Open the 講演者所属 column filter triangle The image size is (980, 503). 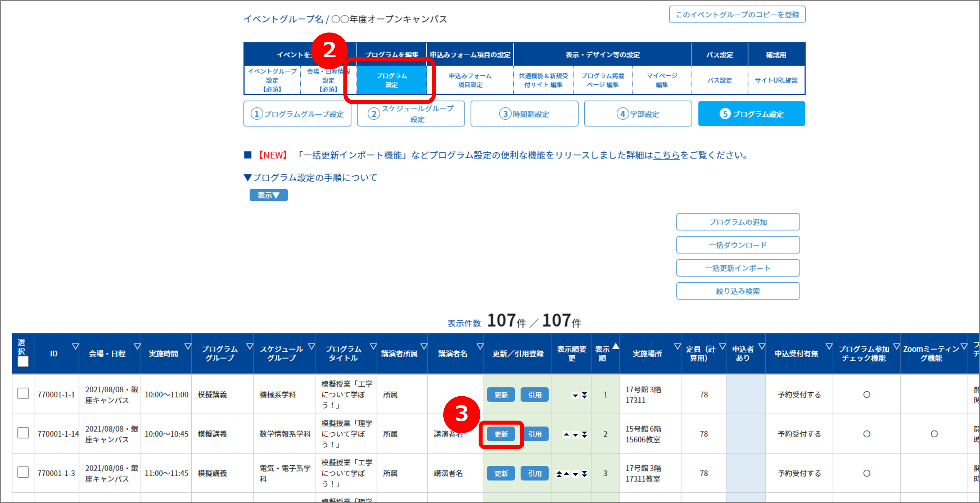point(424,346)
